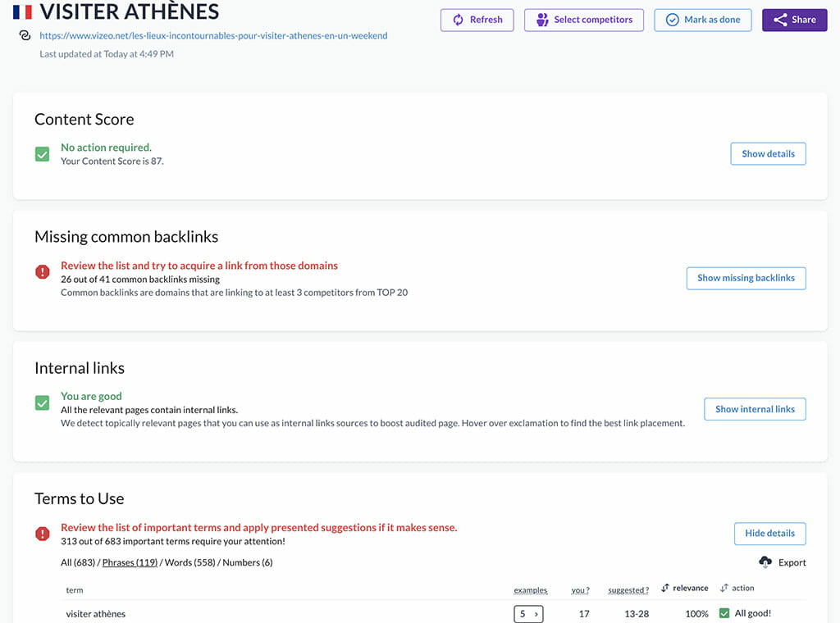The height and width of the screenshot is (623, 840).
Task: Click the people icon in Select competitors
Action: 542,20
